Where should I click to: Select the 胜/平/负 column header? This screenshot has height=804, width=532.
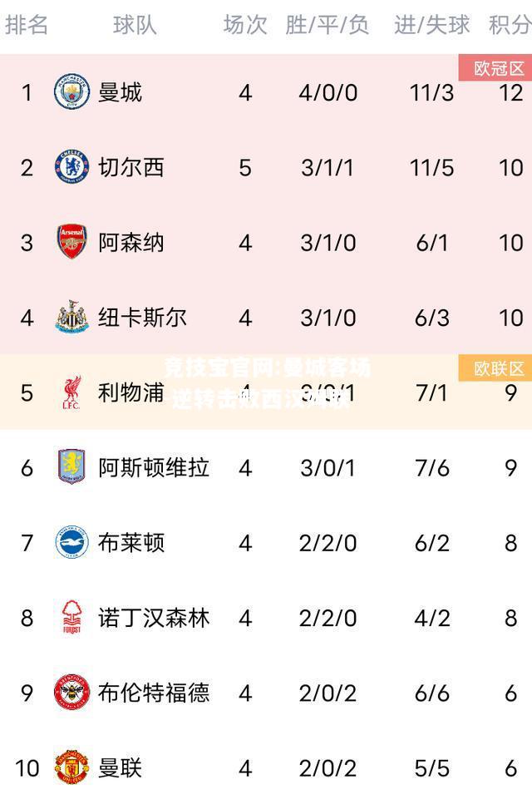pyautogui.click(x=327, y=25)
